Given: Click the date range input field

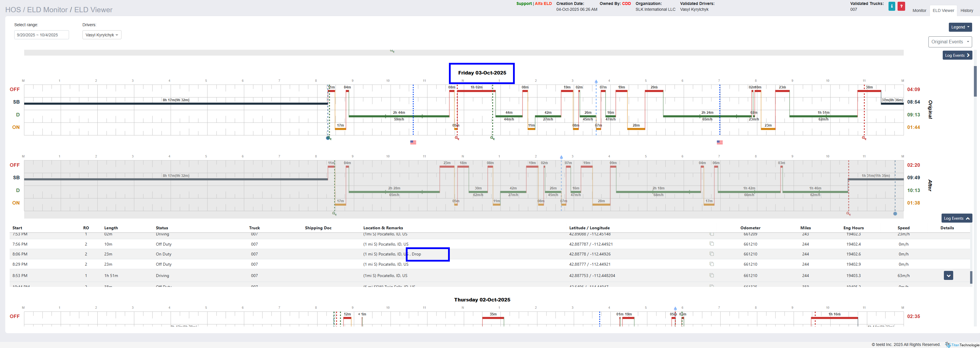Looking at the screenshot, I should tap(41, 35).
